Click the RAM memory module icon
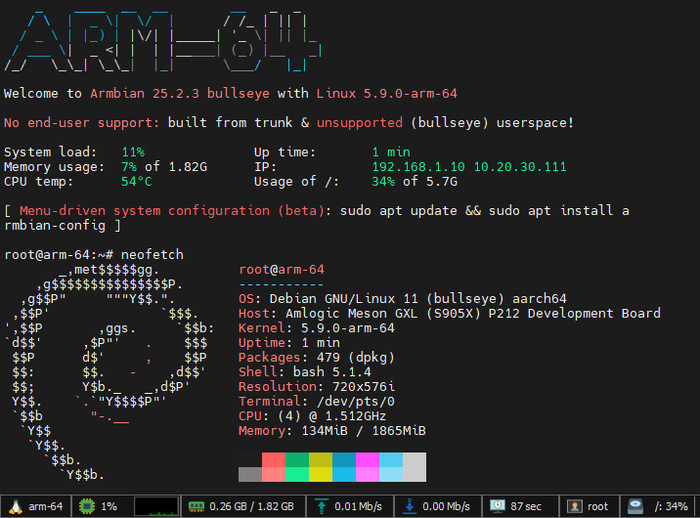 pyautogui.click(x=196, y=506)
